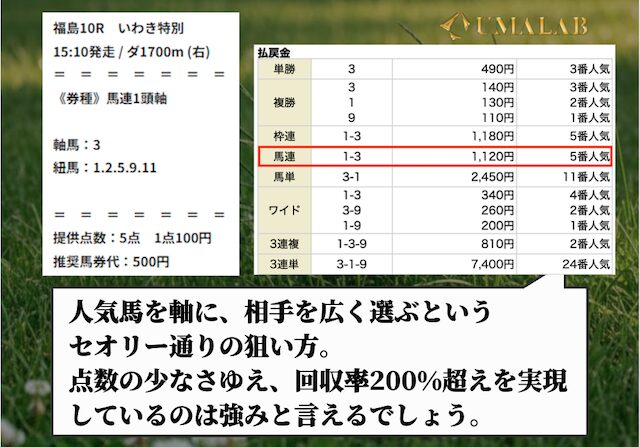This screenshot has width=640, height=447.
Task: Click the 7,400円 3連単 payout
Action: 493,264
